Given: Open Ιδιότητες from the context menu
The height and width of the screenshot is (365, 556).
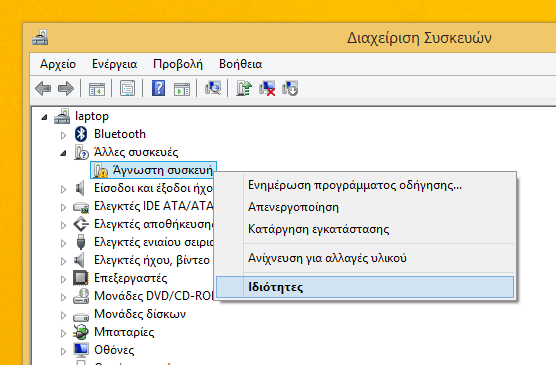Looking at the screenshot, I should coord(365,287).
